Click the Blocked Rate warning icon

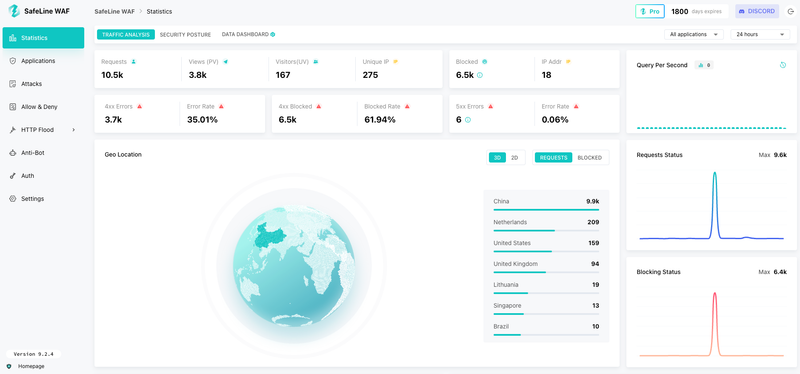pos(407,107)
